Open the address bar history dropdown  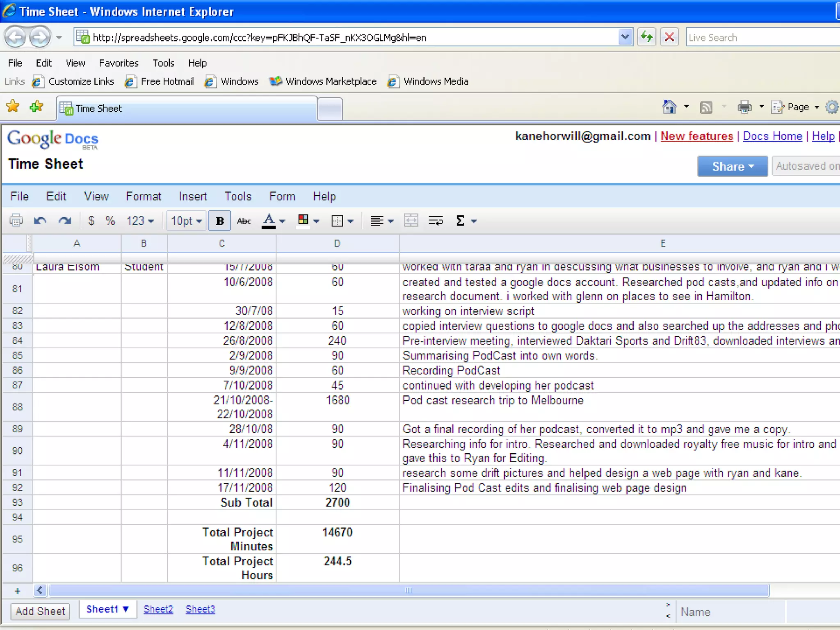click(x=625, y=37)
